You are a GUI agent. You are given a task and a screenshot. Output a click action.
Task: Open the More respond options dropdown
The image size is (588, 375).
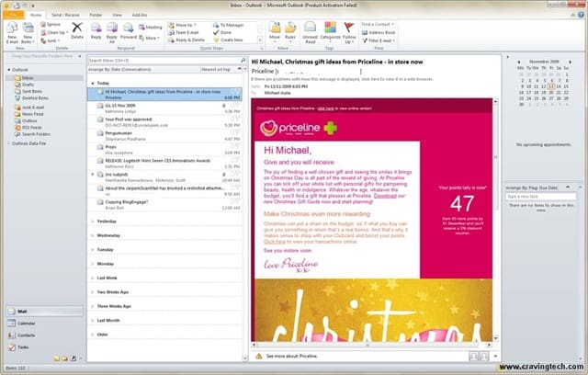[150, 38]
